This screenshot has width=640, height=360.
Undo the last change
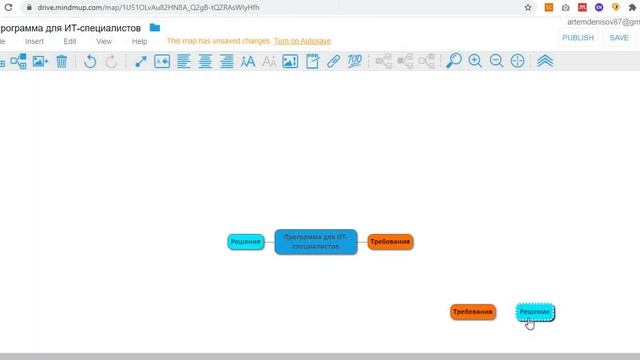pos(90,61)
